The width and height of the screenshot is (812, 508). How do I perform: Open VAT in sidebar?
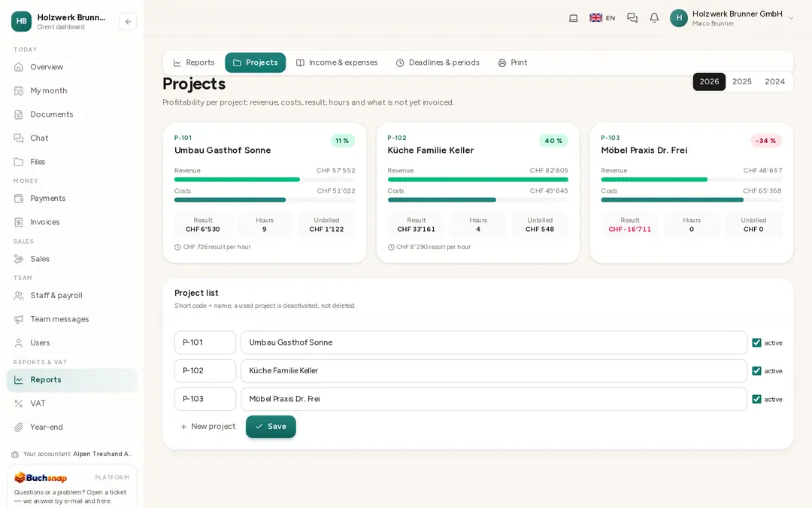click(72, 403)
